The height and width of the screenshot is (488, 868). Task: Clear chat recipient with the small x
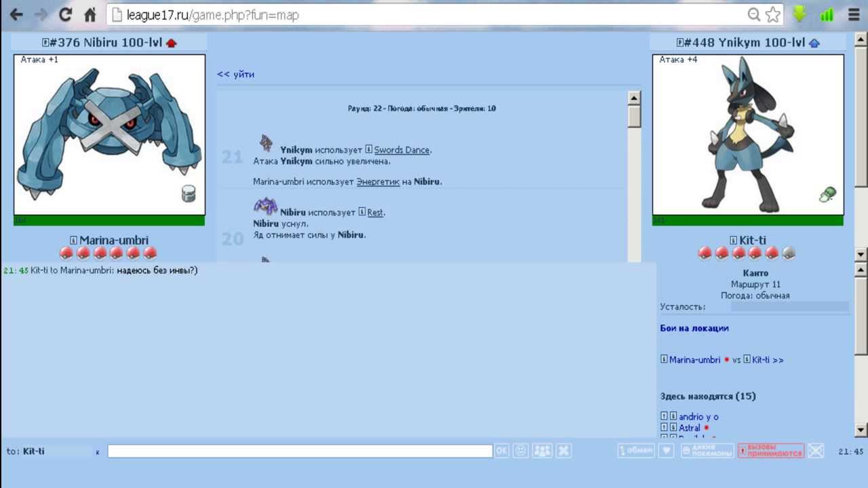click(98, 452)
